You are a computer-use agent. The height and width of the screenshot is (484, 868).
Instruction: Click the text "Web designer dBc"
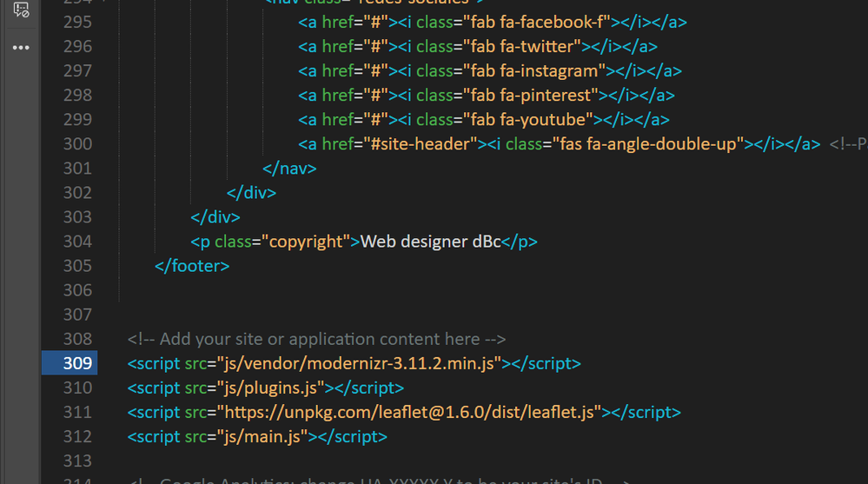pyautogui.click(x=431, y=242)
